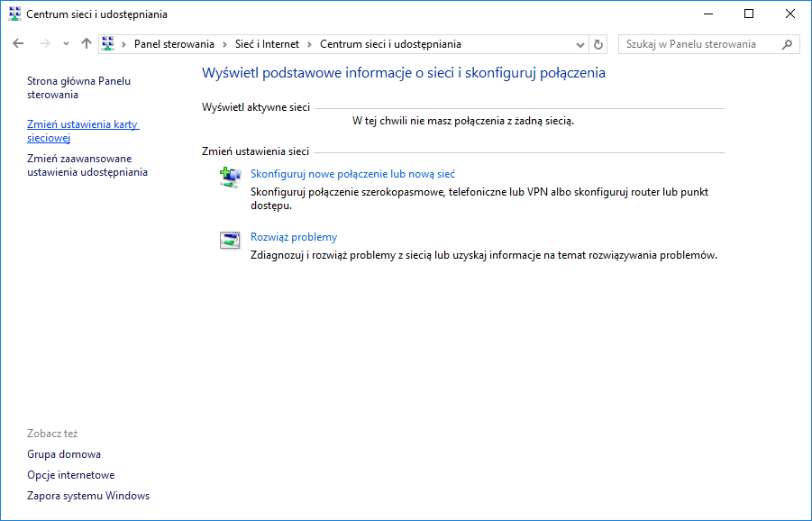The width and height of the screenshot is (812, 521).
Task: Click the magnifier search icon
Action: (x=787, y=44)
